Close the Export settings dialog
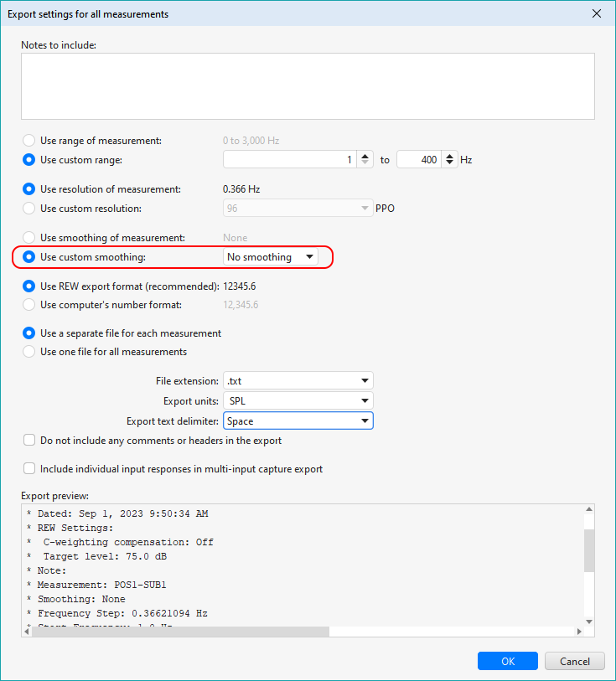Screen dimensions: 616x681 (x=597, y=13)
